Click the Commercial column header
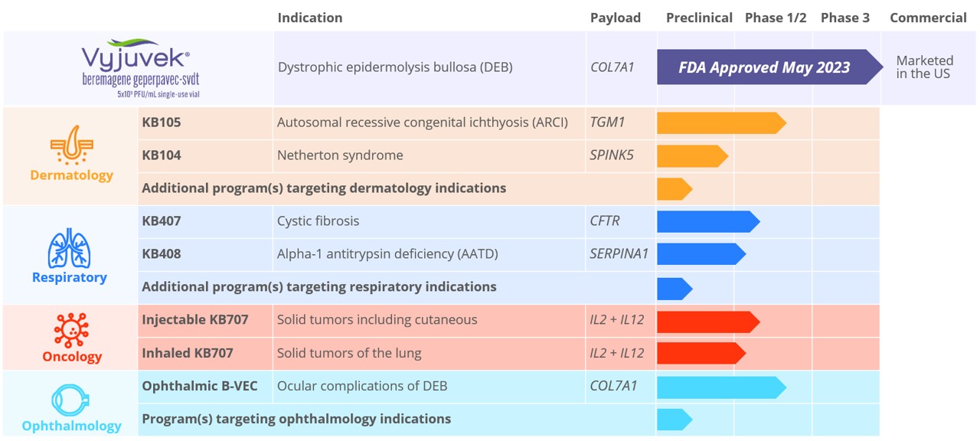The width and height of the screenshot is (980, 441). 927,18
